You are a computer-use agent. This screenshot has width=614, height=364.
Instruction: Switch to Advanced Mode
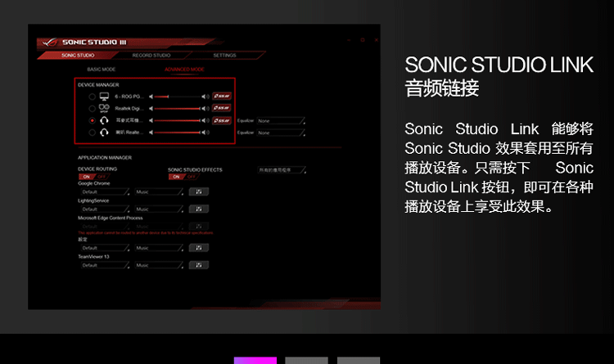coord(184,70)
